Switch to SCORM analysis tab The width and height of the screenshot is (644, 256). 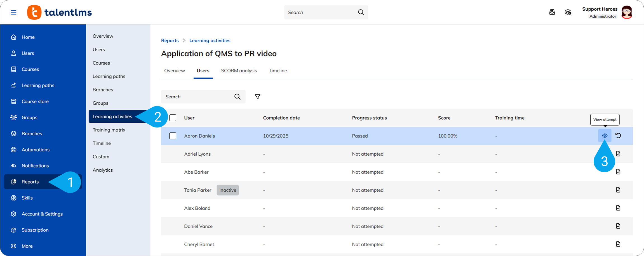coord(239,71)
